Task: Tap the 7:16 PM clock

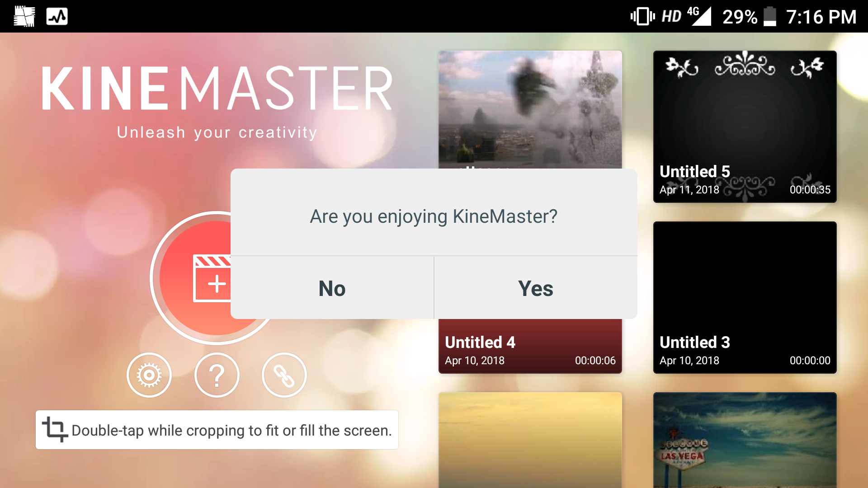Action: pos(821,17)
